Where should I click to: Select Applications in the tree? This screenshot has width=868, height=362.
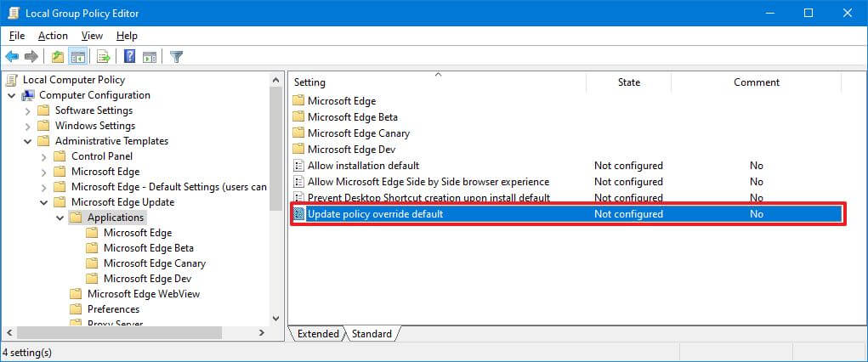[x=116, y=218]
